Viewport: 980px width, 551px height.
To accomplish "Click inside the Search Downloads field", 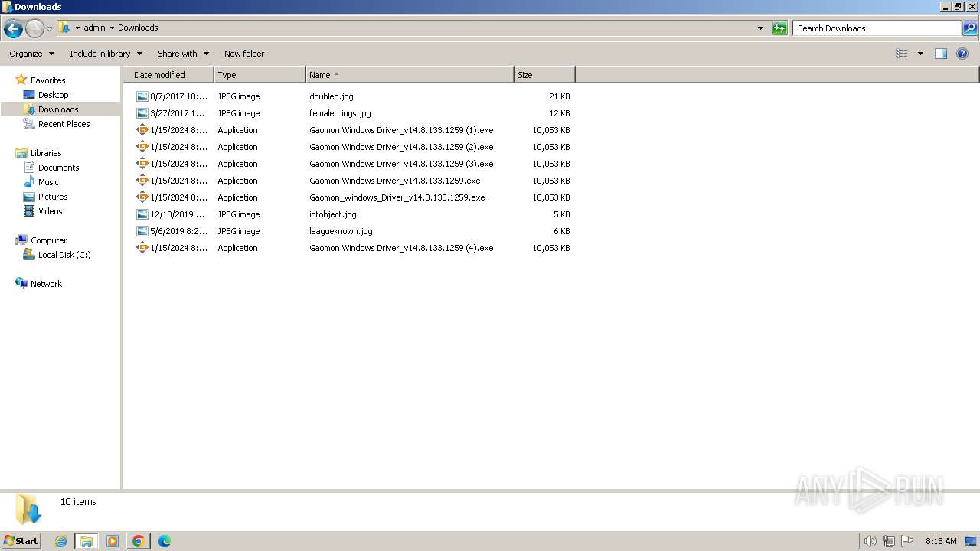I will click(x=877, y=28).
